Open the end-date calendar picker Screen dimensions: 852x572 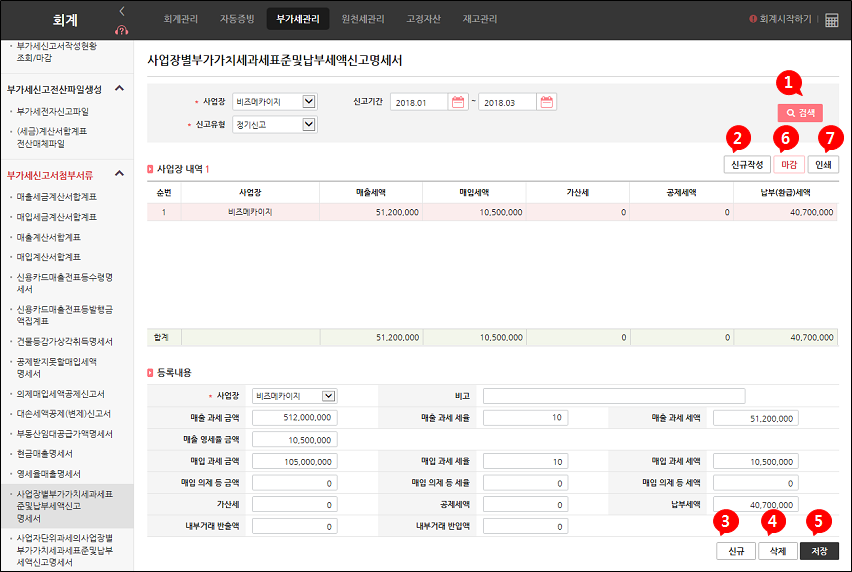pos(547,102)
